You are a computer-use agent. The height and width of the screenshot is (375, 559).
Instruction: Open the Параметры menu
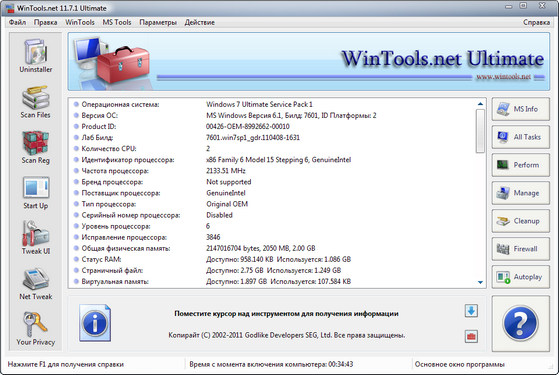coord(158,22)
